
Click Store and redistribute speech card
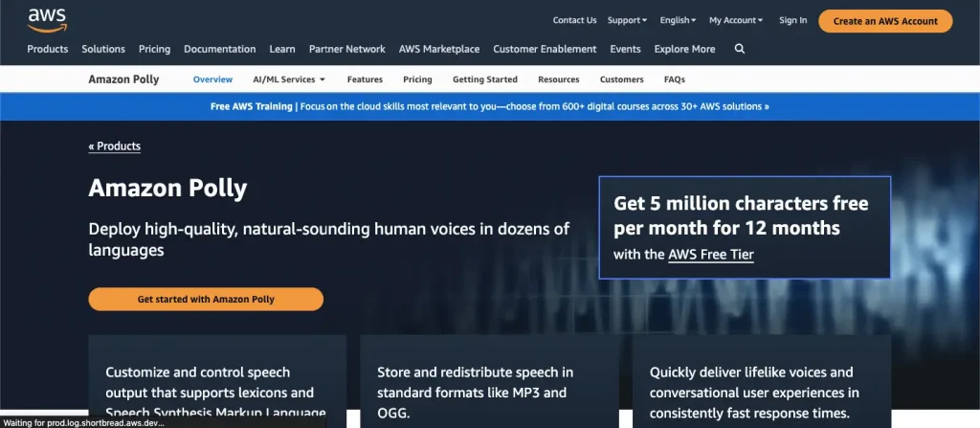(x=489, y=381)
